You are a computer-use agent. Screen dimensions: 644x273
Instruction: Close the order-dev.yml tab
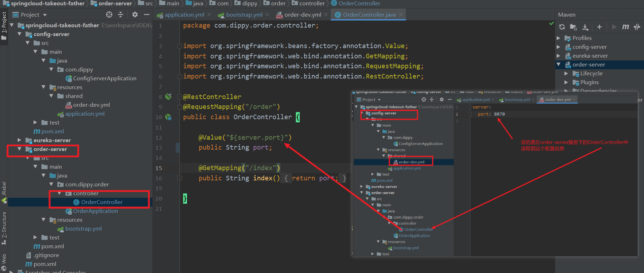(326, 15)
